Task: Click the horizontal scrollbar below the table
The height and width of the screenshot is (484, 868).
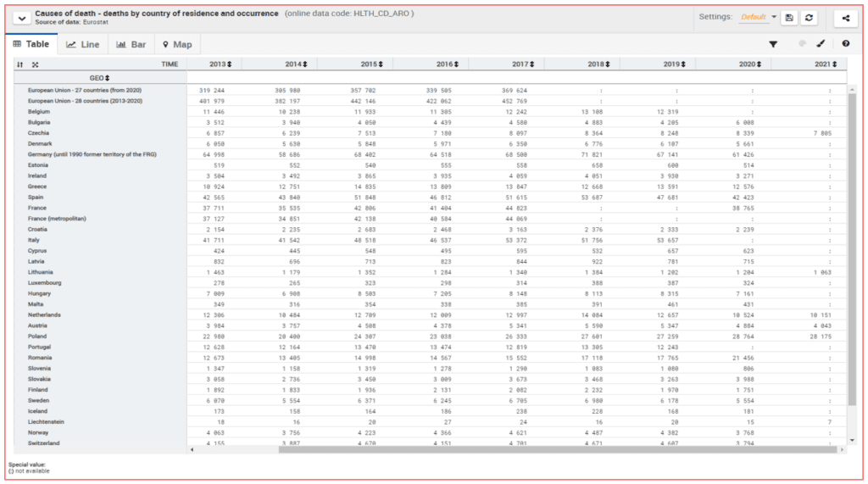Action: (x=509, y=449)
